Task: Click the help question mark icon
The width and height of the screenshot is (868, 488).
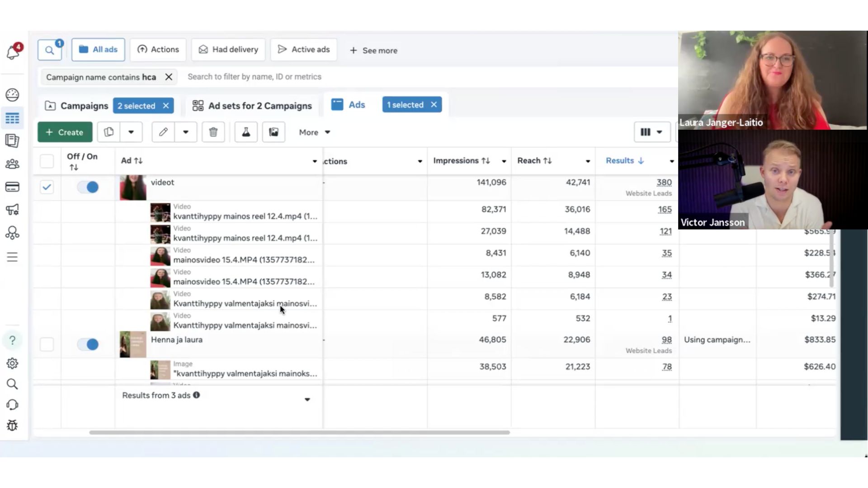Action: (12, 340)
